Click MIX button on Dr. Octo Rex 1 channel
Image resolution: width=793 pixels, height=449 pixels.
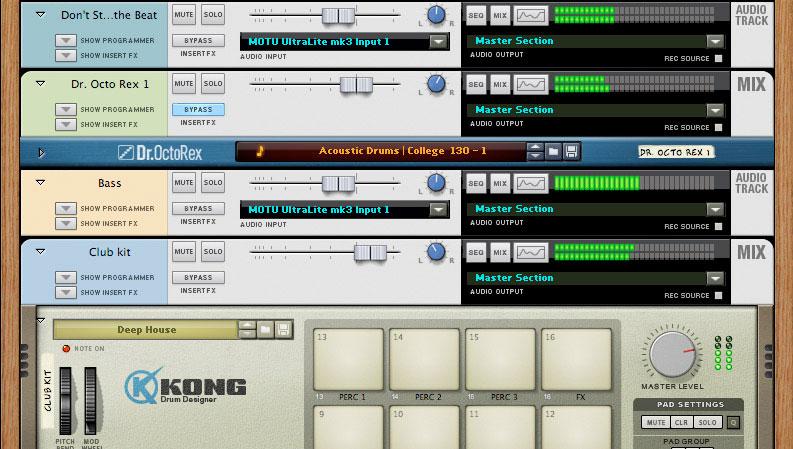pos(500,84)
